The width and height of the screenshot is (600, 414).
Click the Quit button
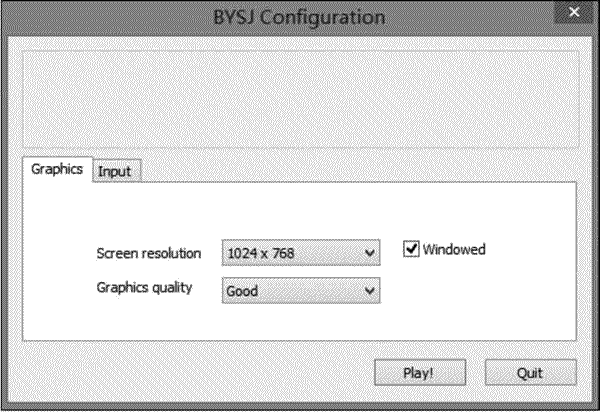tap(530, 372)
